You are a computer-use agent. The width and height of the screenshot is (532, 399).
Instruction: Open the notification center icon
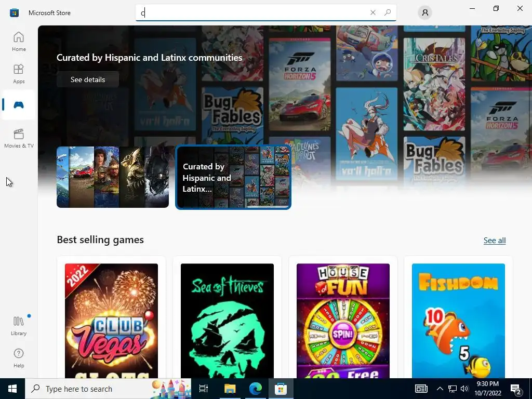[516, 389]
